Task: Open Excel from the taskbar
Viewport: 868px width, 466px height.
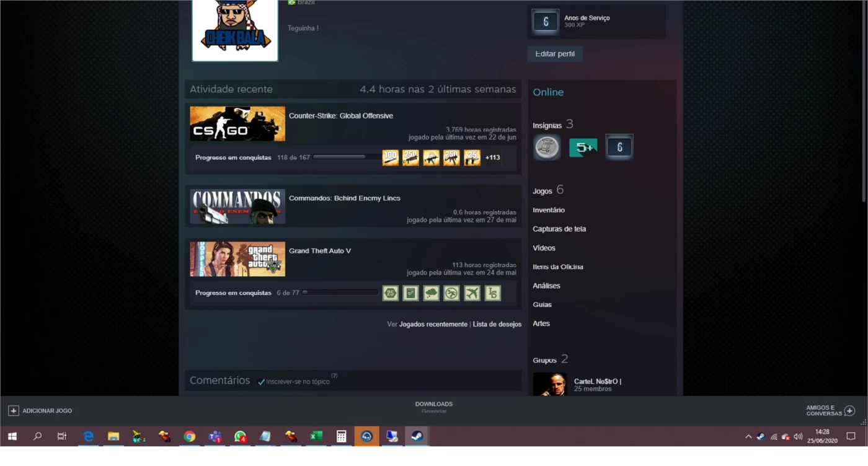Action: click(x=316, y=436)
